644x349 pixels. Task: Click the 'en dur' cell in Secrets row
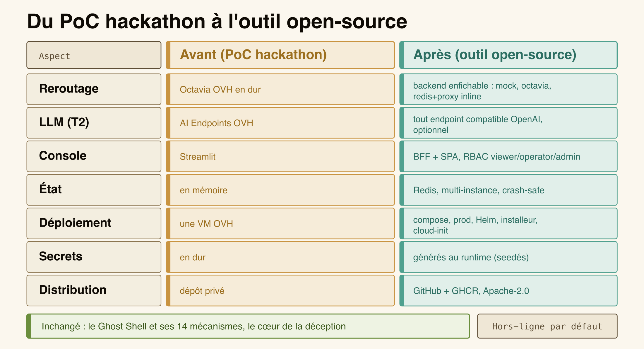pos(280,257)
